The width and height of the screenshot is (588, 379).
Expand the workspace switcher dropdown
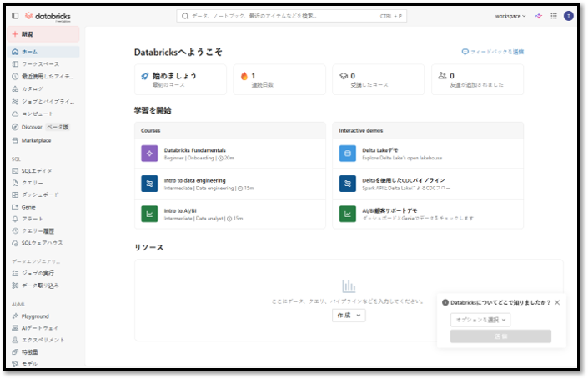click(x=510, y=16)
